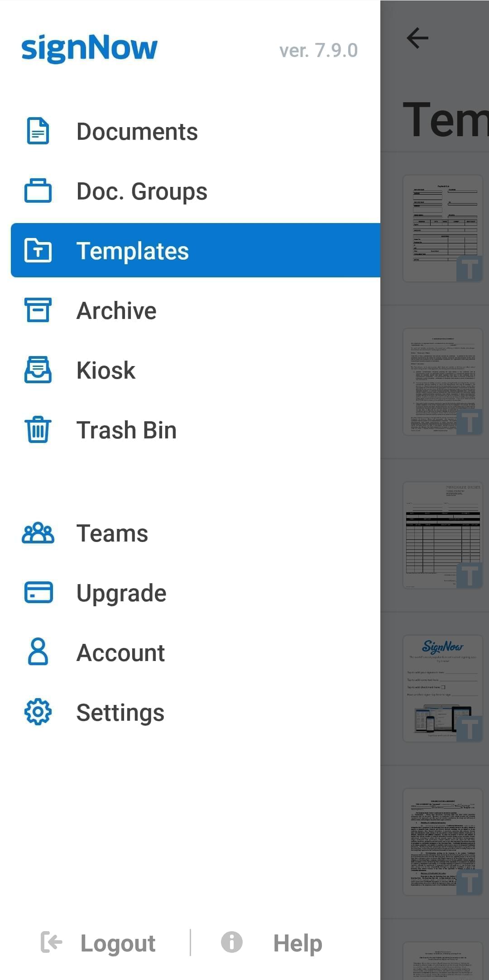Image resolution: width=489 pixels, height=980 pixels.
Task: Tap the Upgrade credit card icon
Action: (x=38, y=593)
